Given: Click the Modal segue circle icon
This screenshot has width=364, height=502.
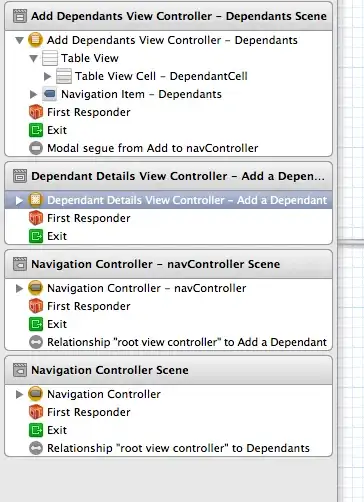Looking at the screenshot, I should pos(36,148).
